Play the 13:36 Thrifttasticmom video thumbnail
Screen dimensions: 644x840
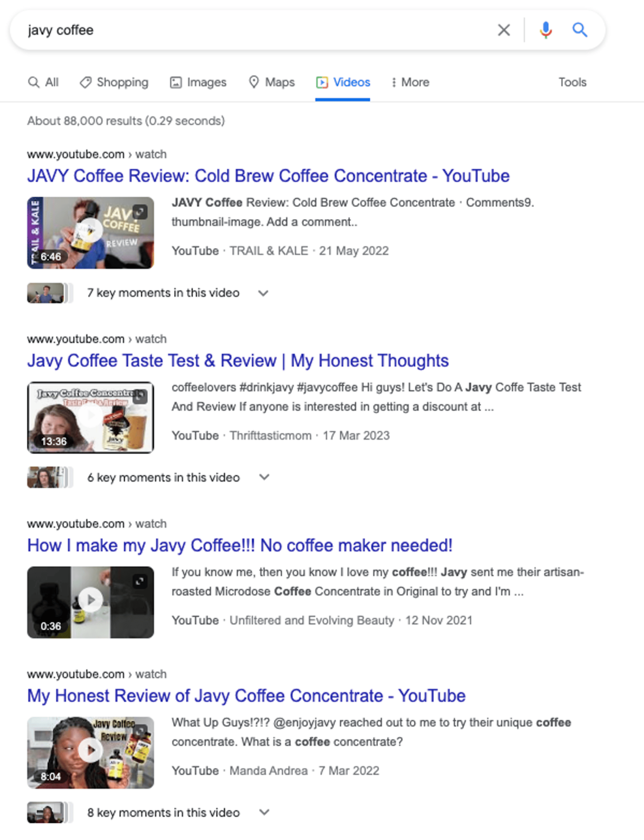(90, 417)
